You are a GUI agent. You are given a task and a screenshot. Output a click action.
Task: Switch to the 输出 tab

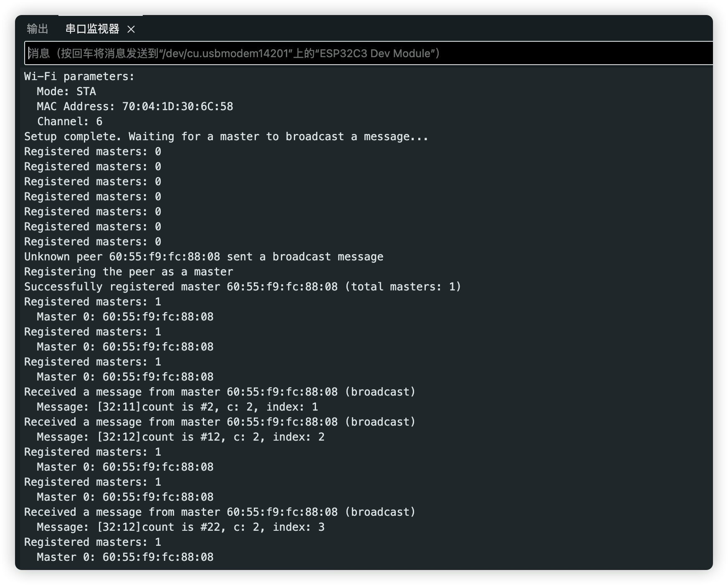pos(38,29)
